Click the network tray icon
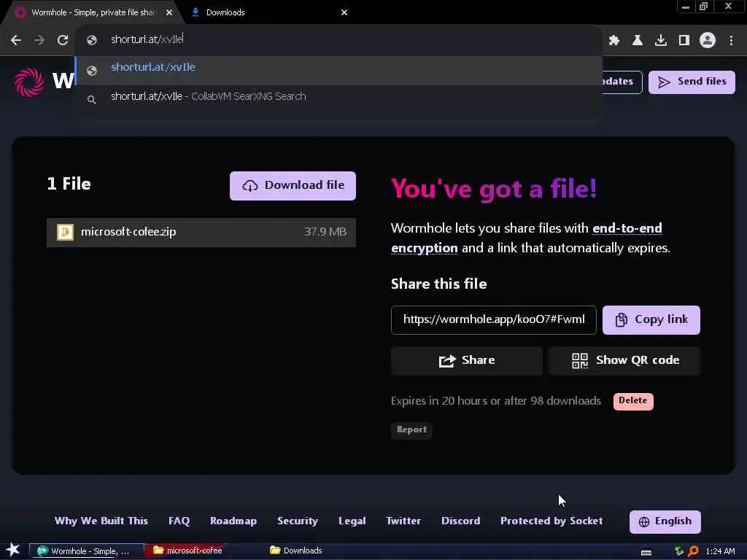Screen dimensions: 747x560 click(679, 551)
